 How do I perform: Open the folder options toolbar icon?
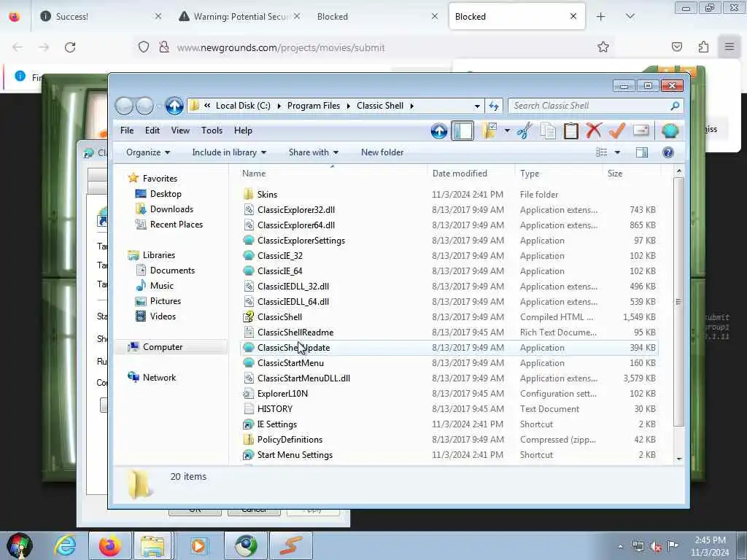coord(489,131)
